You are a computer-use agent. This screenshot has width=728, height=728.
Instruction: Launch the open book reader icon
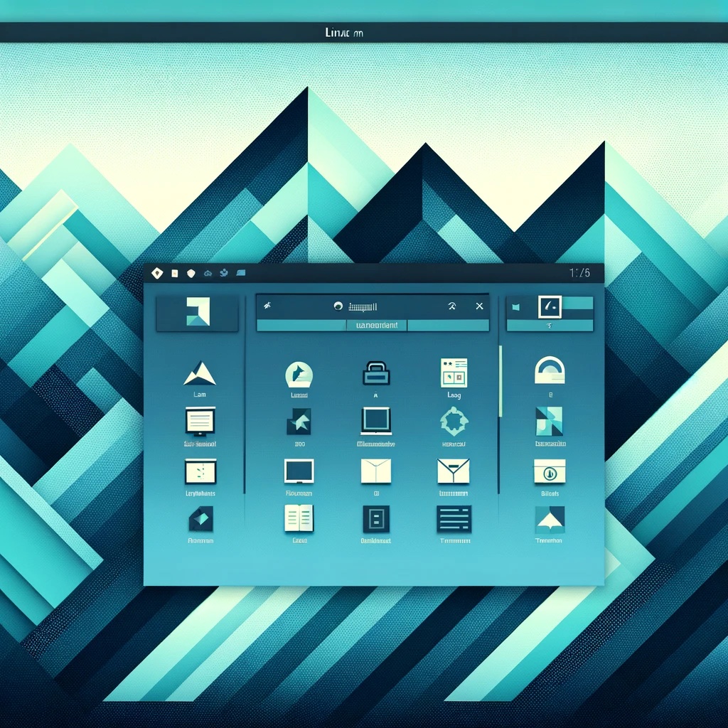tap(299, 518)
